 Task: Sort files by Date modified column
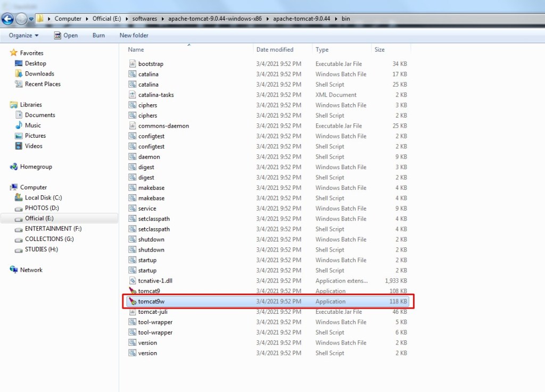click(275, 49)
